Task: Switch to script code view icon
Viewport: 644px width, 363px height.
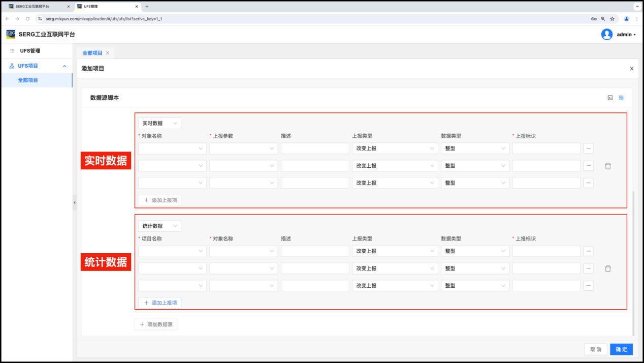Action: point(610,98)
